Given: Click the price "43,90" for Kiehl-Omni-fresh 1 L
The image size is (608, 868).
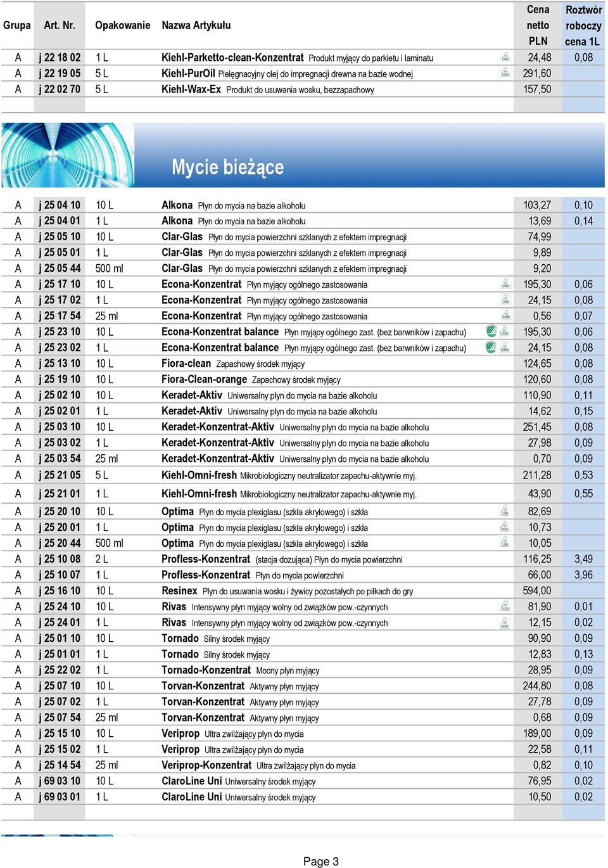Looking at the screenshot, I should (x=540, y=493).
